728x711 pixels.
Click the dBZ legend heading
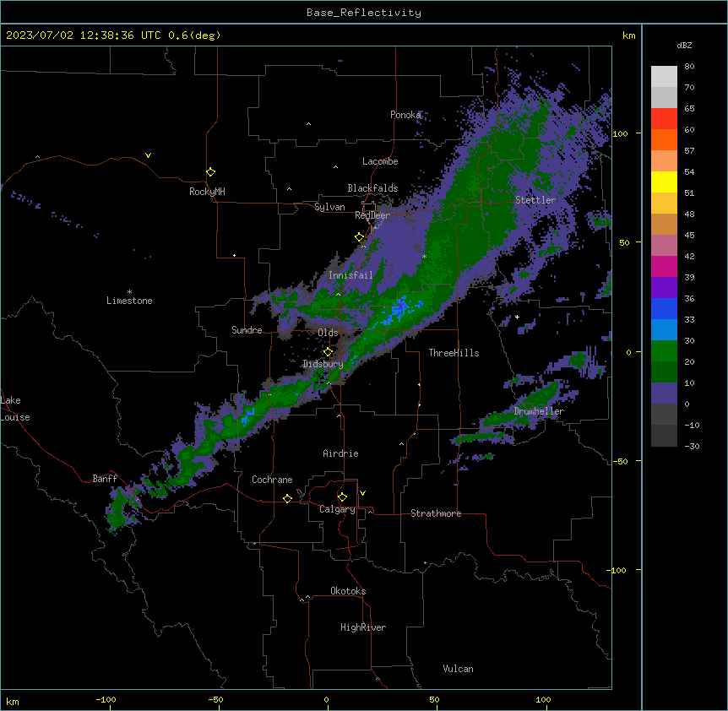(684, 46)
